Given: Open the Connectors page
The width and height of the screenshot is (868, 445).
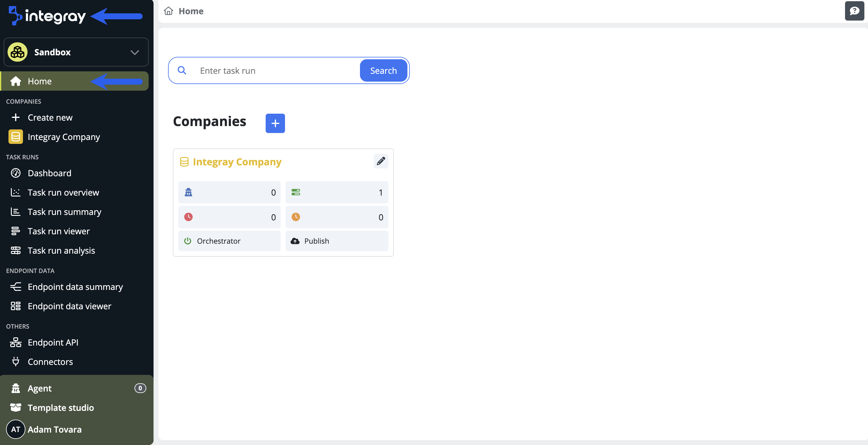Looking at the screenshot, I should 50,362.
